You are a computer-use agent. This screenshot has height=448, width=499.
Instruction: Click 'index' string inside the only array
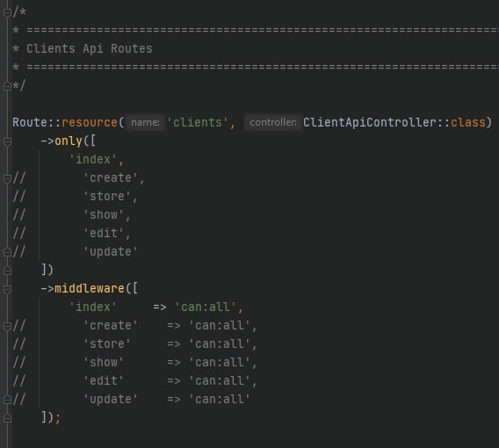(93, 159)
